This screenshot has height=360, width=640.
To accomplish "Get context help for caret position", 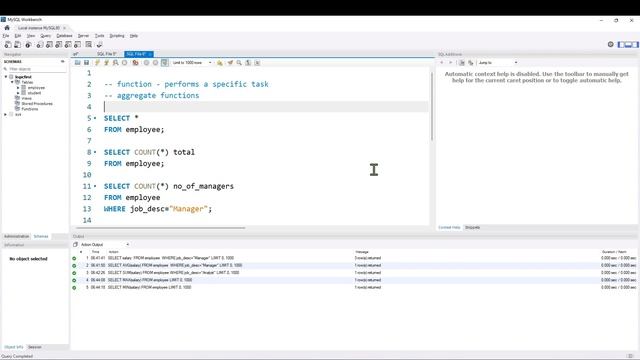I will click(x=471, y=62).
